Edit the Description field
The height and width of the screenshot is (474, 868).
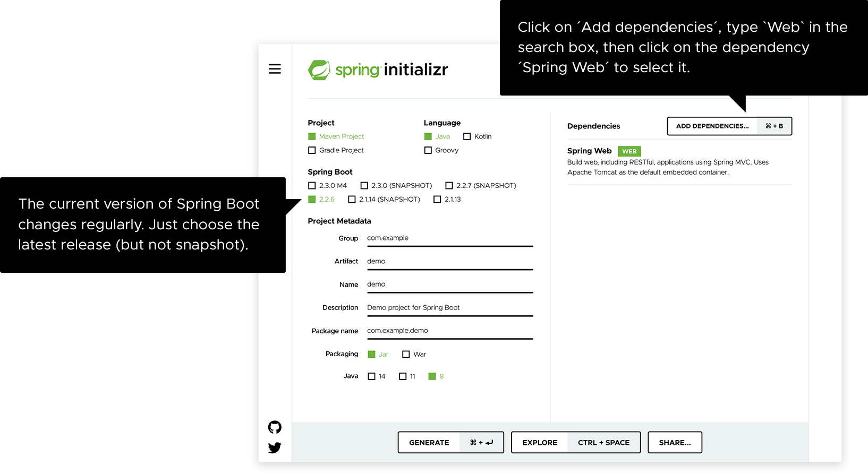(449, 308)
